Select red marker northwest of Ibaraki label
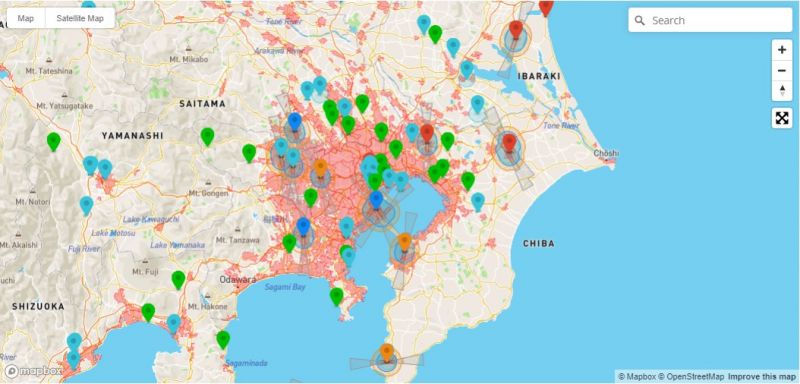Image resolution: width=800 pixels, height=384 pixels. 516,29
